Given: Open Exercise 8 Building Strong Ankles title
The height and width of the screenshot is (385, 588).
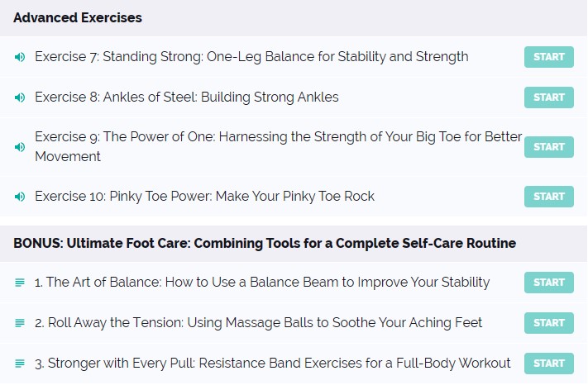Looking at the screenshot, I should pyautogui.click(x=187, y=97).
